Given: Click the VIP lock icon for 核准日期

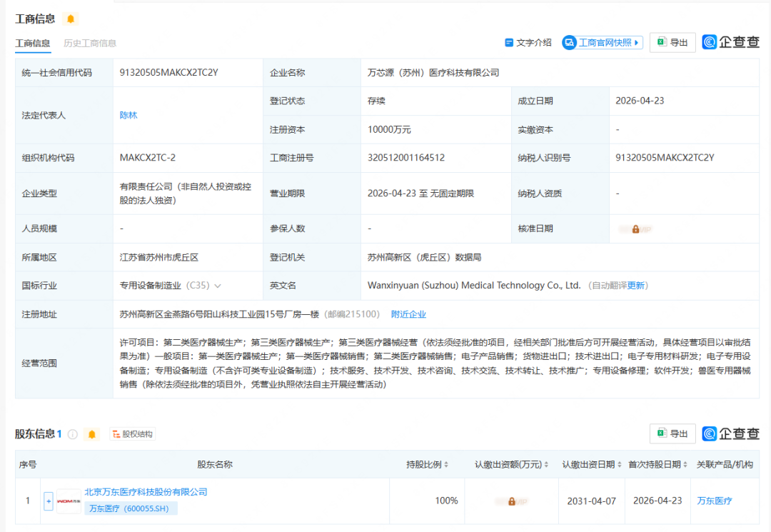Looking at the screenshot, I should [x=635, y=229].
